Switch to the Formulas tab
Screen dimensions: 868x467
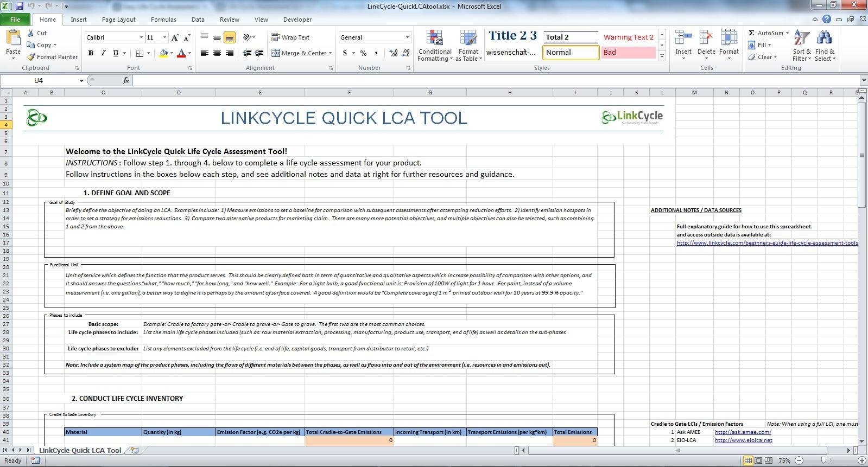[x=163, y=20]
